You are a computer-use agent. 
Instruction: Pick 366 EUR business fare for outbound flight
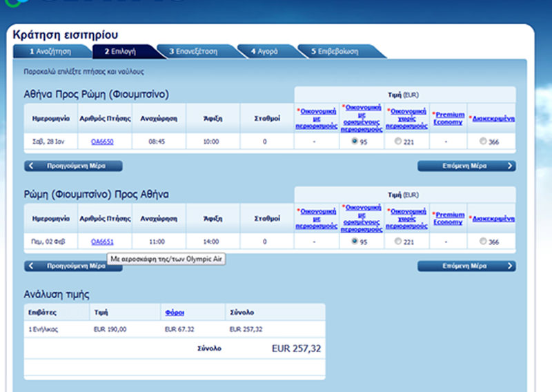click(482, 141)
